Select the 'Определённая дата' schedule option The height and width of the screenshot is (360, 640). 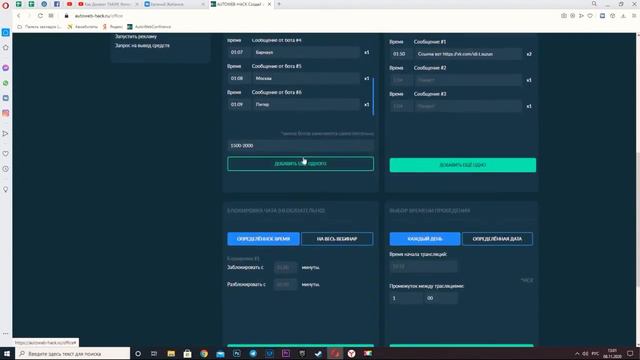(x=497, y=239)
